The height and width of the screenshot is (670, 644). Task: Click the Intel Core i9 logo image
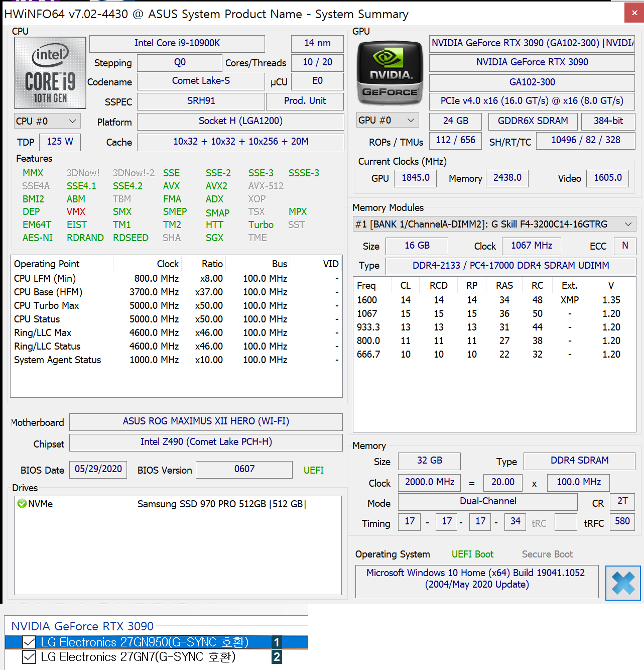point(50,73)
